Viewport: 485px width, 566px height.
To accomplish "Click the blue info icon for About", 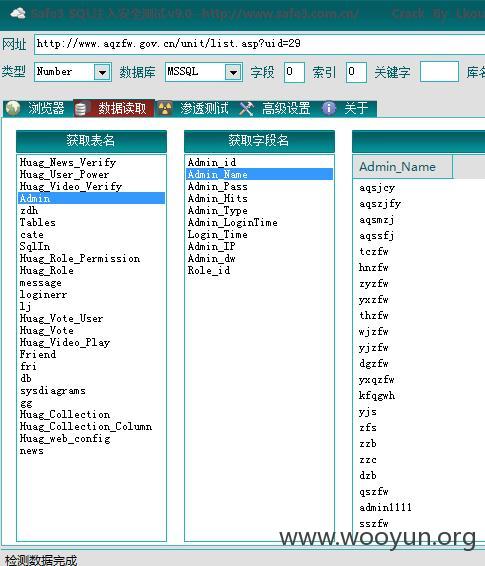I will click(x=328, y=108).
